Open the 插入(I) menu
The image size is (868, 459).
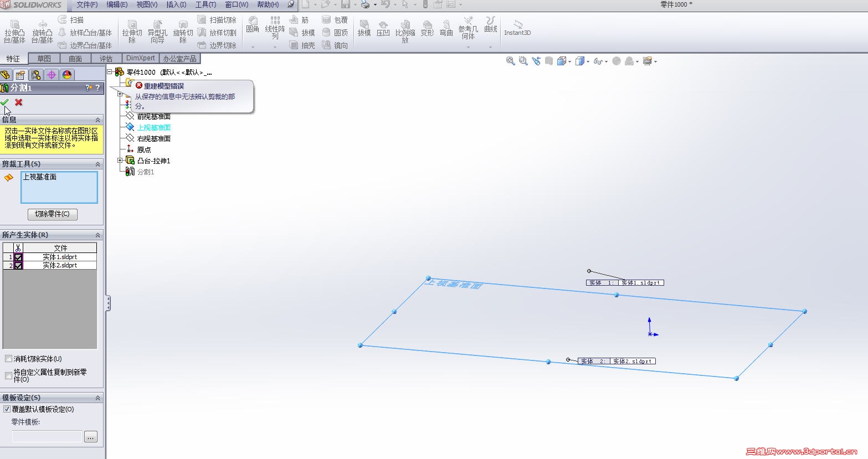pos(176,4)
